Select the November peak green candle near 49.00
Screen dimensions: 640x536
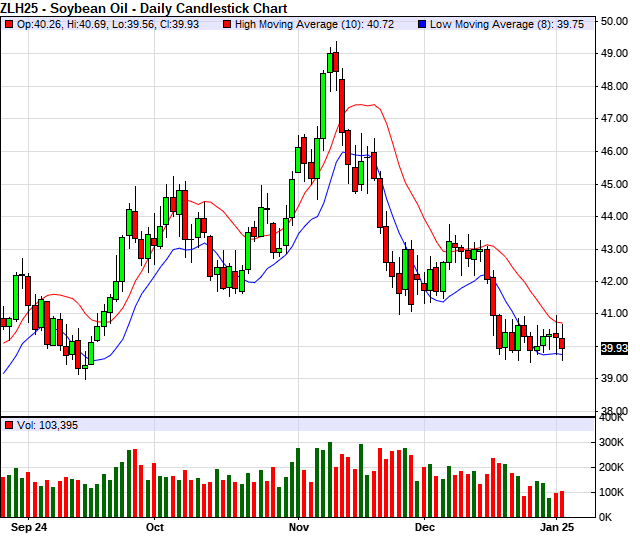331,62
